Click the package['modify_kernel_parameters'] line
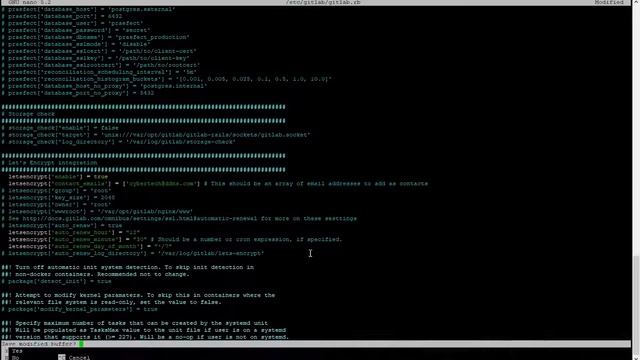This screenshot has width=640, height=360. [79, 309]
